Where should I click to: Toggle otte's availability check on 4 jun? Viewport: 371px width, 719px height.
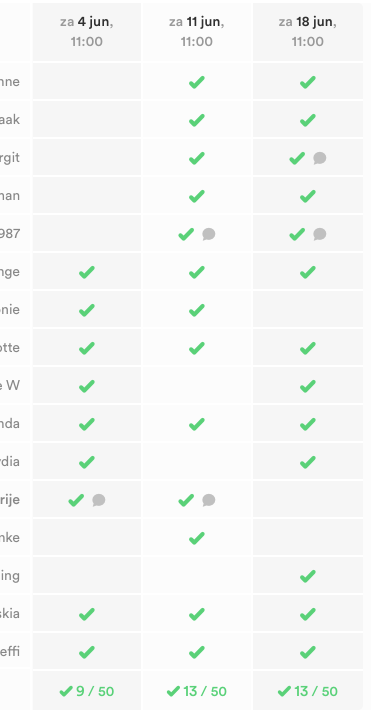pos(87,348)
